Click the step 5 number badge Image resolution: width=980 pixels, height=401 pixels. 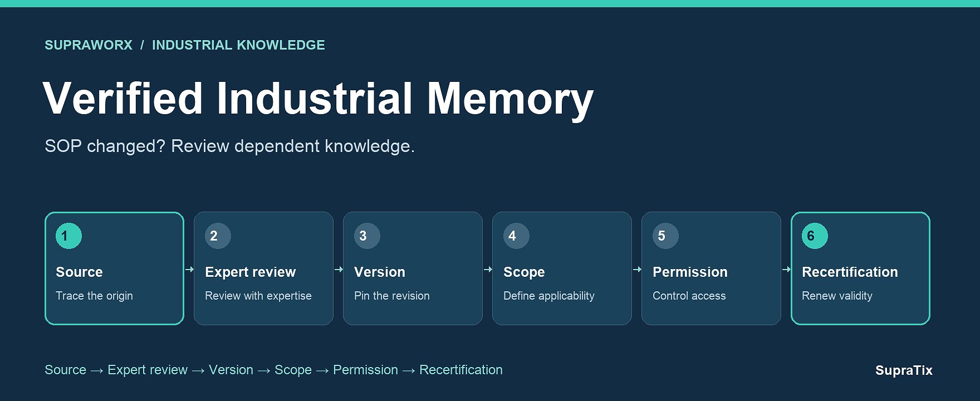tap(665, 236)
